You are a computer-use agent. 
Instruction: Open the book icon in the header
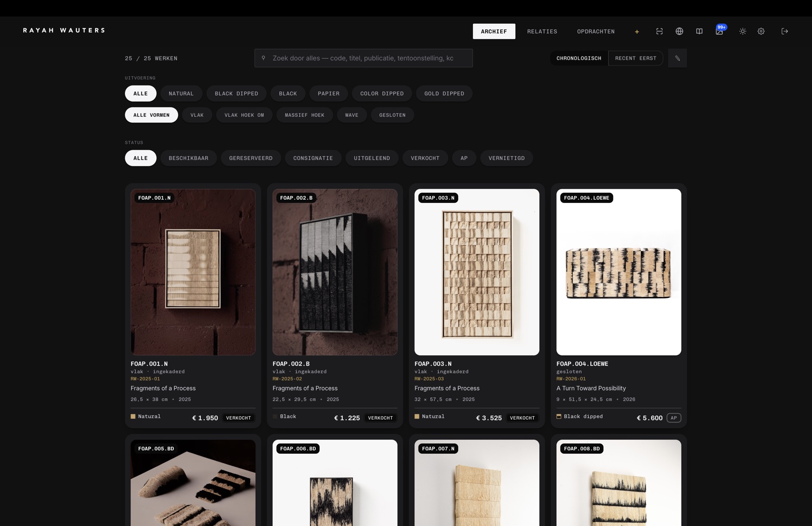[x=699, y=31]
